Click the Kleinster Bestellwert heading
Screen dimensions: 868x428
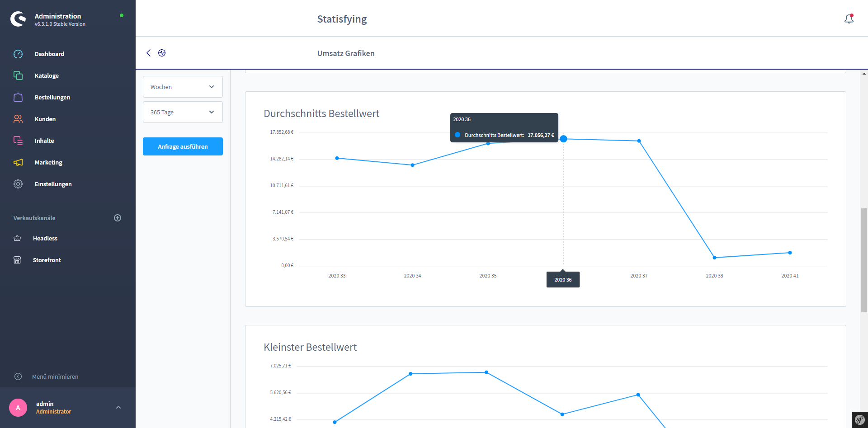310,347
